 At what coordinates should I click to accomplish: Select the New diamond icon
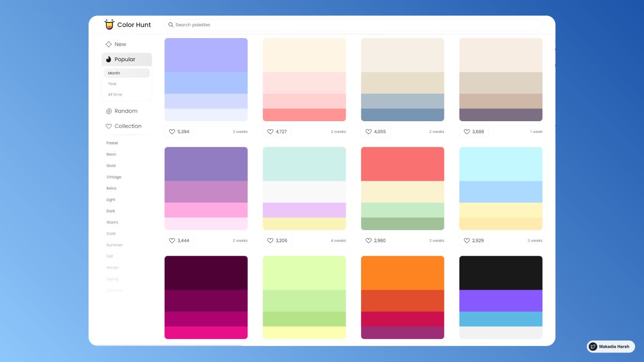click(x=108, y=44)
